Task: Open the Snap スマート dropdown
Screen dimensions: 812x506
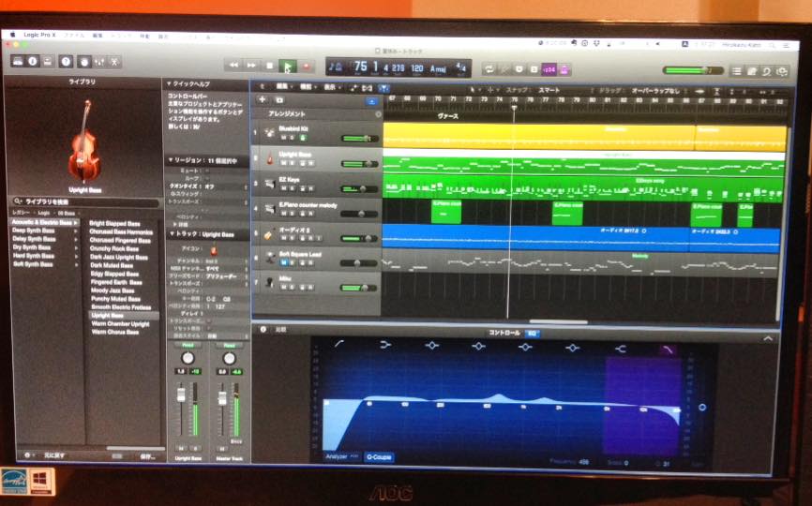Action: coord(549,90)
